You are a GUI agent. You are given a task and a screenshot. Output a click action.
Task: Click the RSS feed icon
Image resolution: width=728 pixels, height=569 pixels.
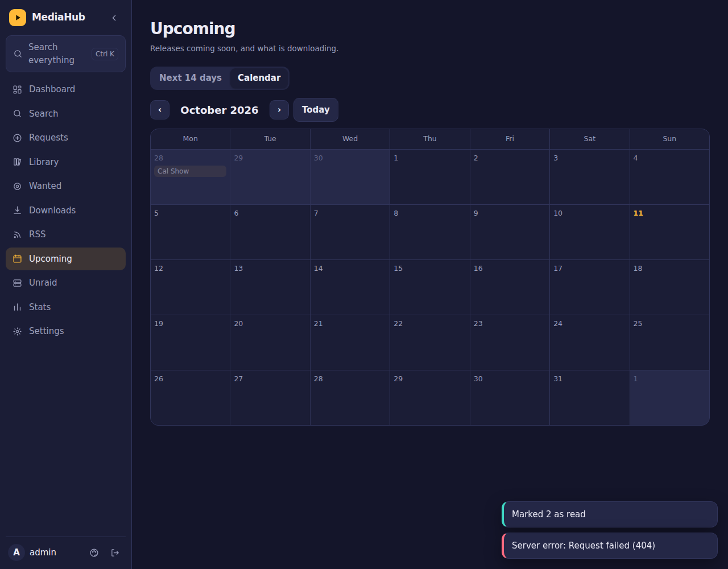tap(18, 234)
